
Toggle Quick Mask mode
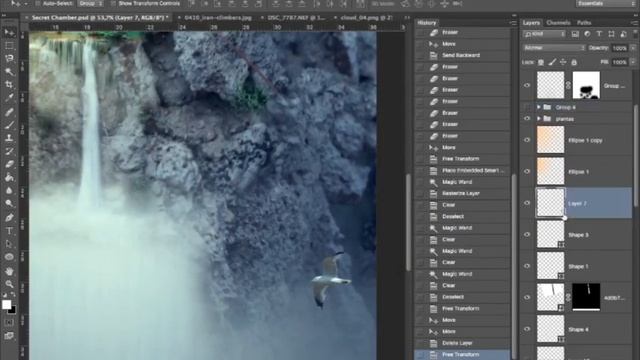tap(9, 322)
